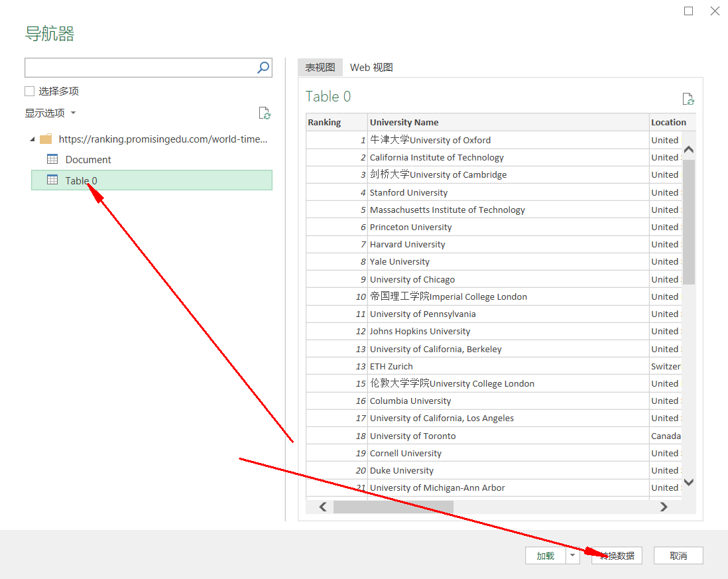This screenshot has width=728, height=579.
Task: Click the Document table icon
Action: (52, 159)
